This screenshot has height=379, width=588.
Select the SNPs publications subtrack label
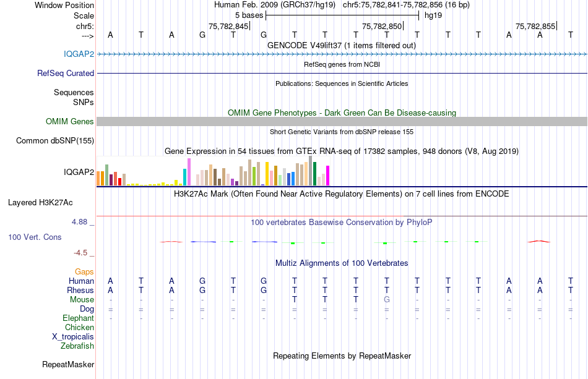[x=84, y=102]
